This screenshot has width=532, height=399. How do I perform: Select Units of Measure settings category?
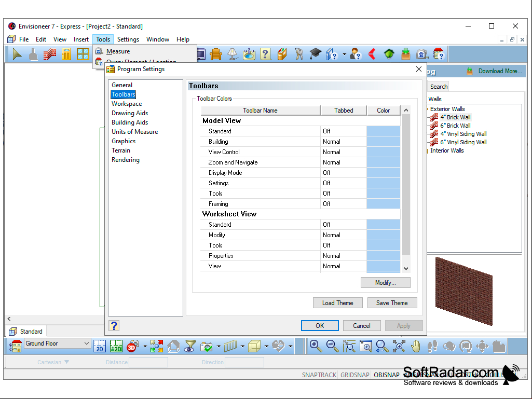tap(135, 132)
